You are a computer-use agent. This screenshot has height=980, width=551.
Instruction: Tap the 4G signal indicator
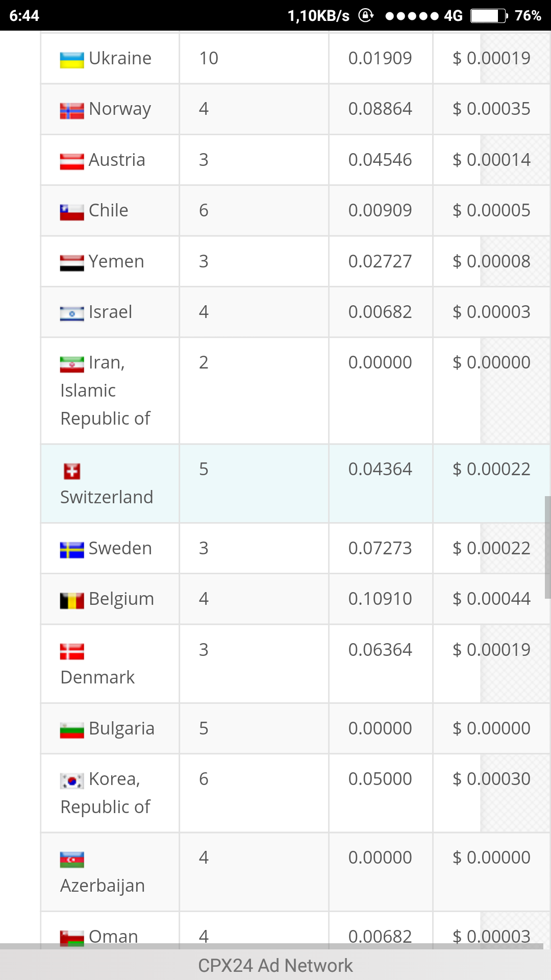(453, 16)
